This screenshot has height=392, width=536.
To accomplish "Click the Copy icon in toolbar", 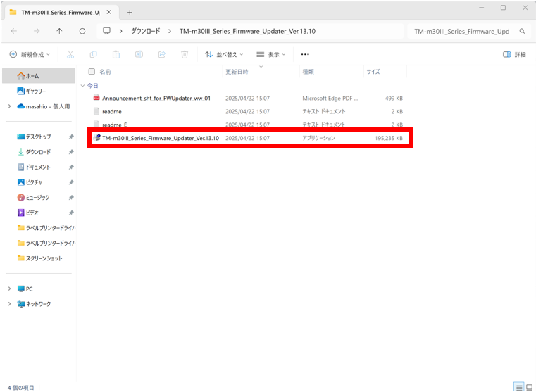I will (93, 54).
